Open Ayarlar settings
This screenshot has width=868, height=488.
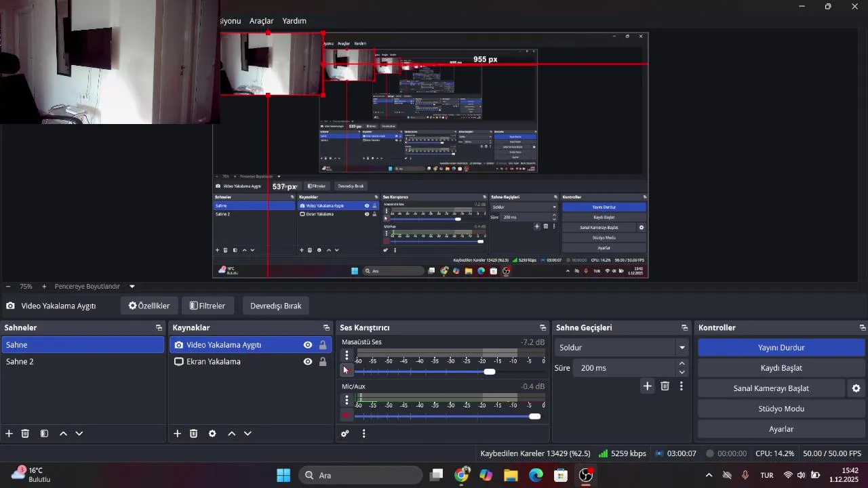(x=781, y=429)
